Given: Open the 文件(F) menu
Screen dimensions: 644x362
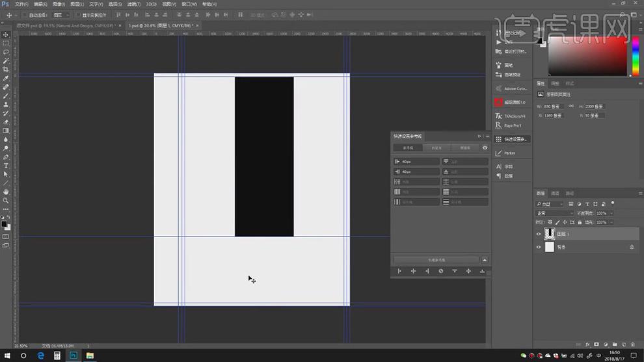Looking at the screenshot, I should pyautogui.click(x=21, y=4).
